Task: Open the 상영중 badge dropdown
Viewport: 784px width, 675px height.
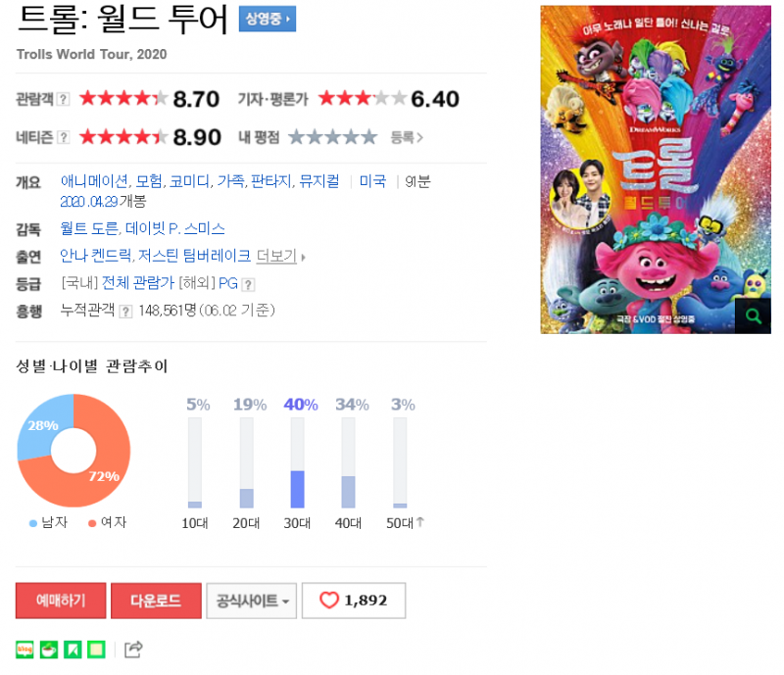Action: pyautogui.click(x=268, y=19)
